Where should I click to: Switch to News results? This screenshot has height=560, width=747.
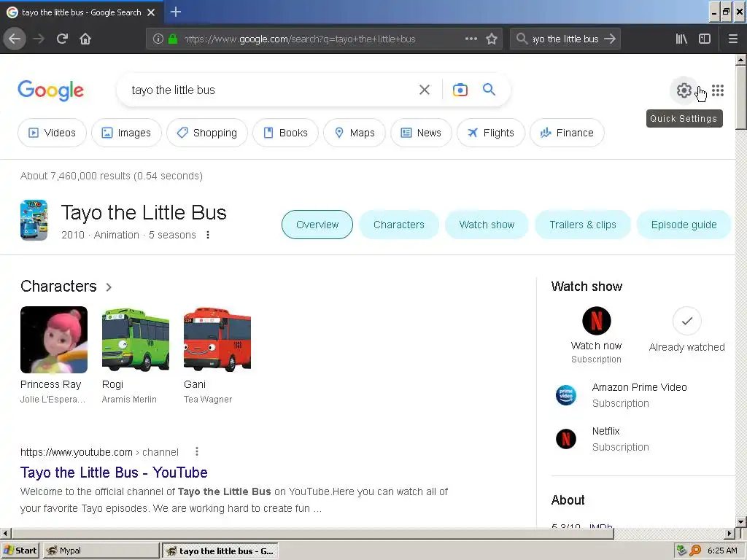pos(421,133)
